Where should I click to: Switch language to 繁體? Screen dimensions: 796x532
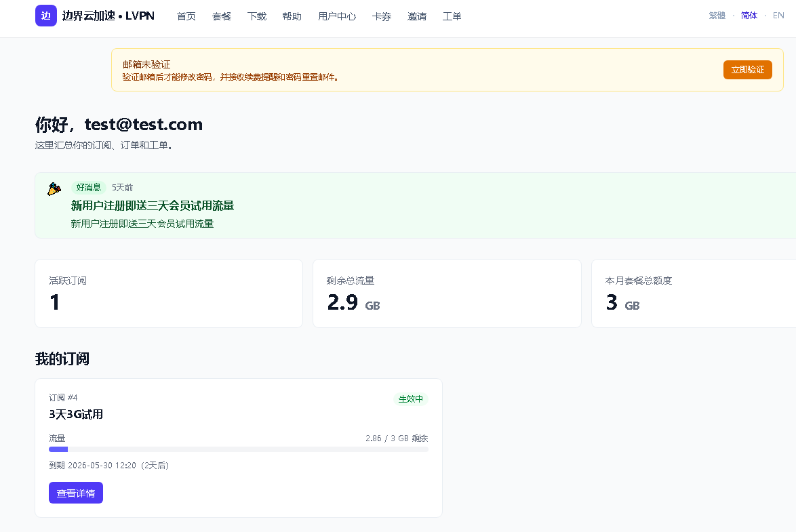pos(717,15)
